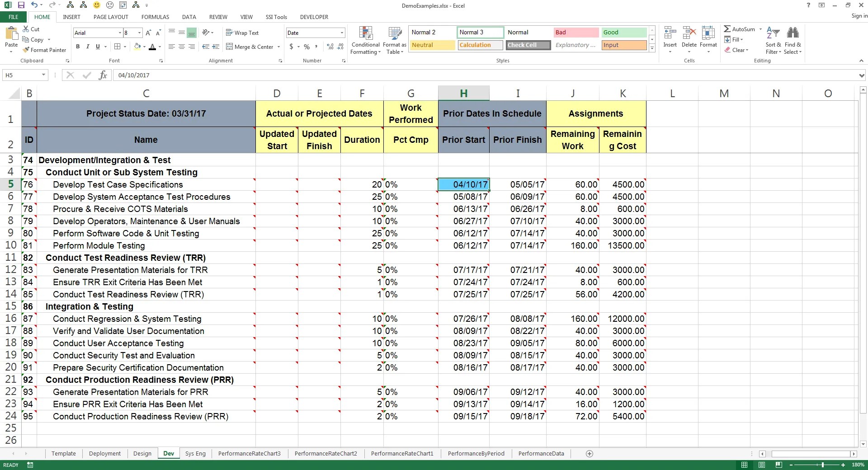Apply the Check Cell style
This screenshot has width=868, height=470.
[528, 45]
